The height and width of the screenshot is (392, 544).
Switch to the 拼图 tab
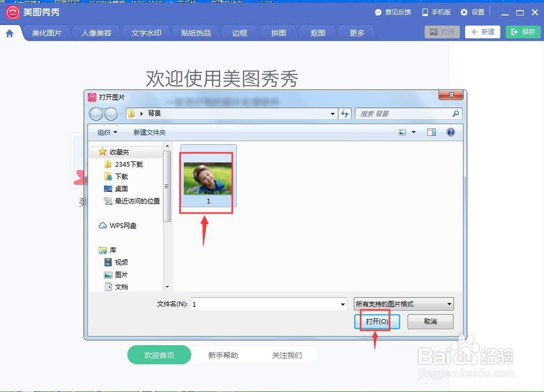point(279,33)
